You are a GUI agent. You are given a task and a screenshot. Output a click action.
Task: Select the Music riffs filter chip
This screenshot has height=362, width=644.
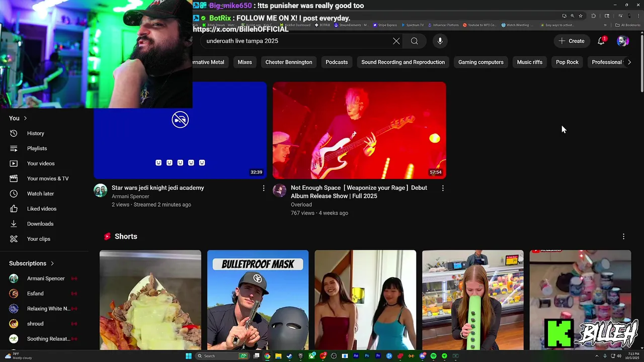click(530, 62)
